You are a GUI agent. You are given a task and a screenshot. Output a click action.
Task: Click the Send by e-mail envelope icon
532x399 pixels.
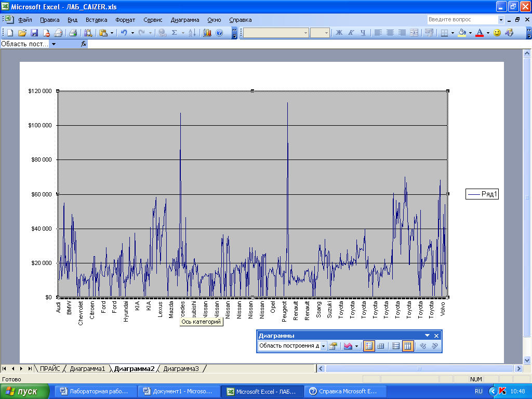point(58,33)
